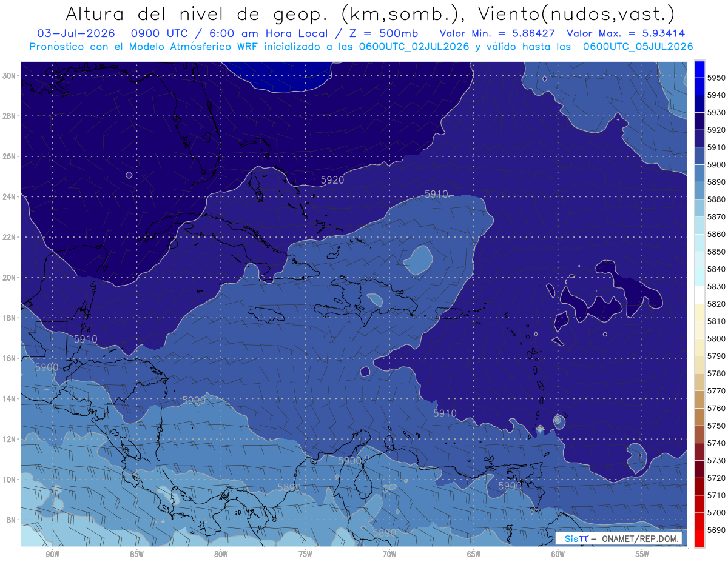
Task: Click the '5720' value in the color scale
Action: (716, 478)
